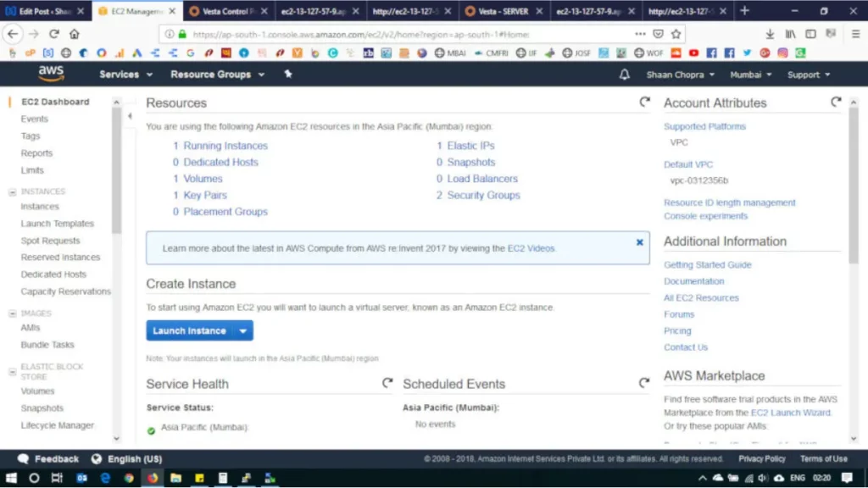This screenshot has height=488, width=868.
Task: Open the Support dropdown menu
Action: click(809, 75)
